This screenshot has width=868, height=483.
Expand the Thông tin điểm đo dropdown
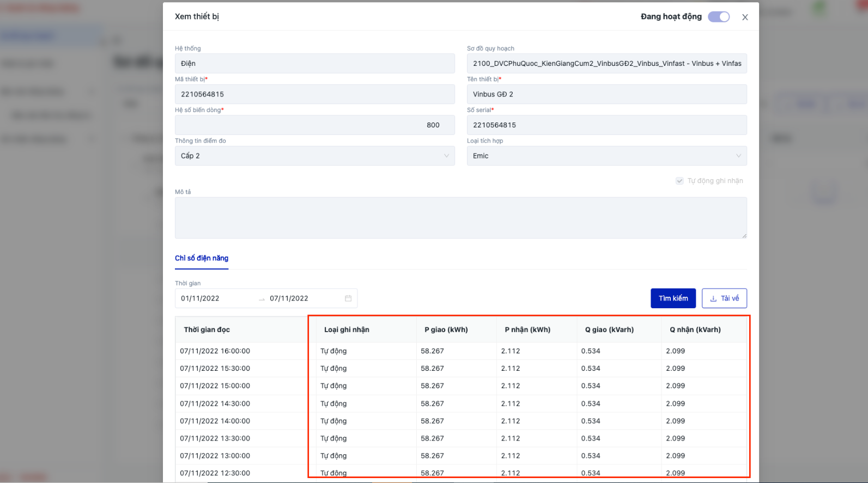point(314,156)
